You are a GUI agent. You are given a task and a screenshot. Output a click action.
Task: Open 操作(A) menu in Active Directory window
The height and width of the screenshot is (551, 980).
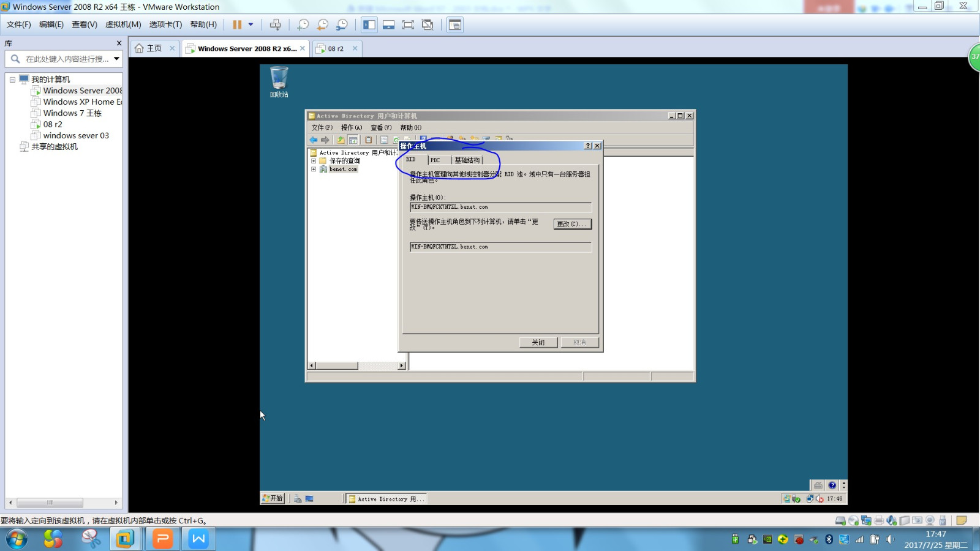[x=352, y=127]
